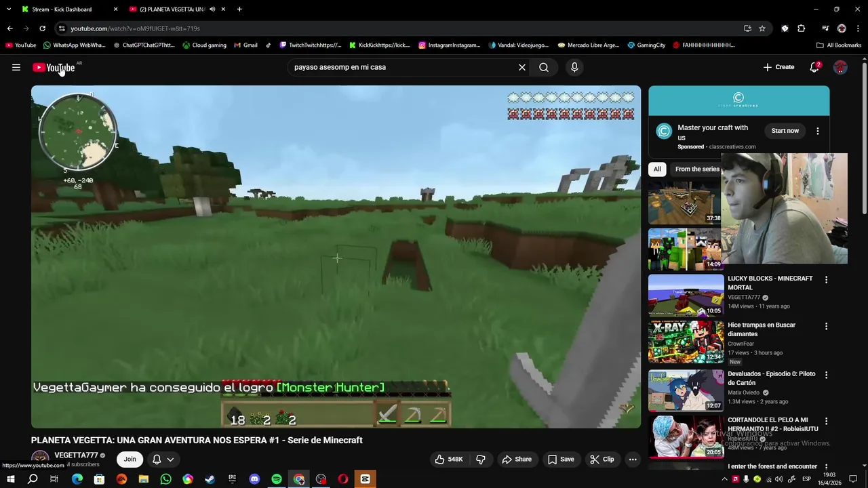Close the Kick Dashboard tab
Image resolution: width=868 pixels, height=488 pixels.
pyautogui.click(x=115, y=9)
